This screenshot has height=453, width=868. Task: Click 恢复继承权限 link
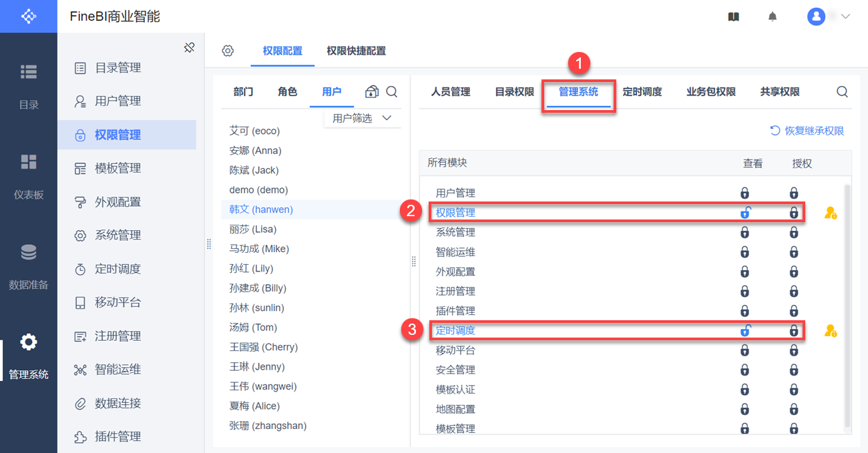807,131
